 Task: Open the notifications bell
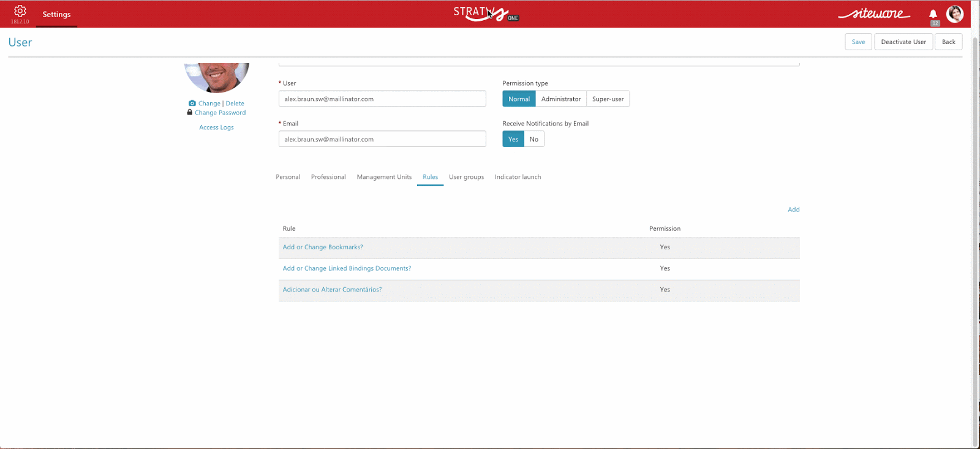933,14
